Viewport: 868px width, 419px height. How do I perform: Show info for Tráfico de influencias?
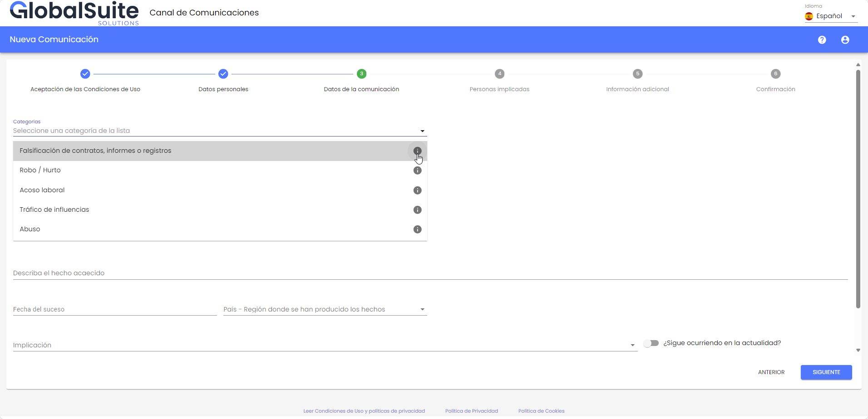point(417,210)
